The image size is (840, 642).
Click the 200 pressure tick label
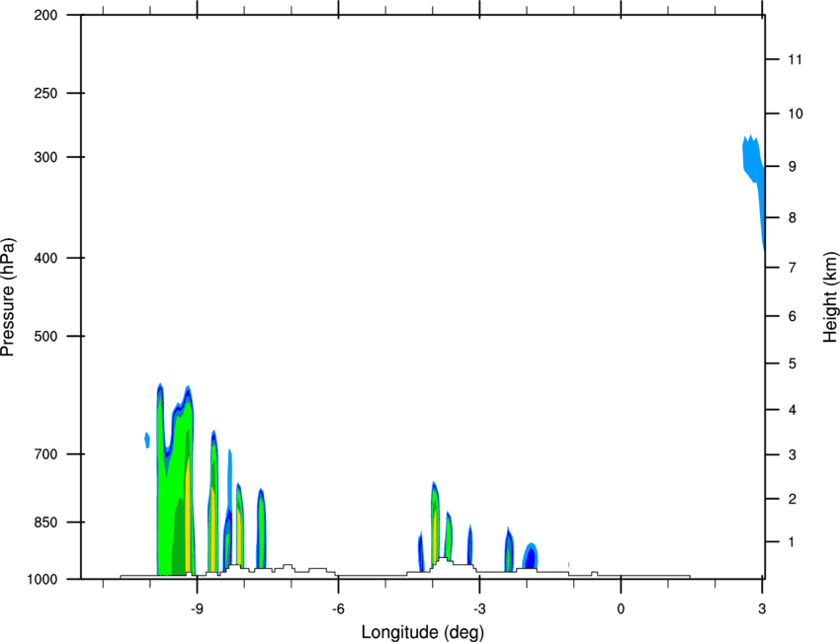45,15
